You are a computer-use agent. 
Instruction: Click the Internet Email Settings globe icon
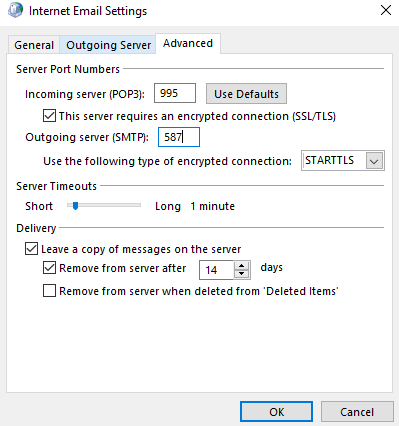pyautogui.click(x=16, y=10)
